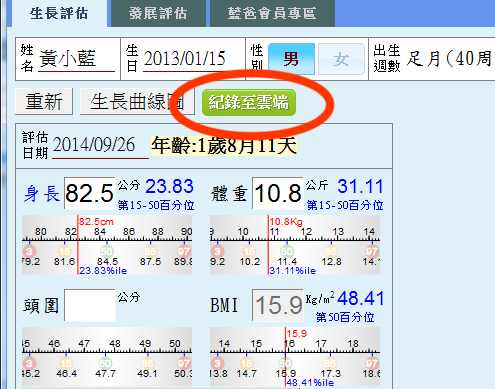Select 女 gender option
The width and height of the screenshot is (495, 389).
(x=341, y=59)
